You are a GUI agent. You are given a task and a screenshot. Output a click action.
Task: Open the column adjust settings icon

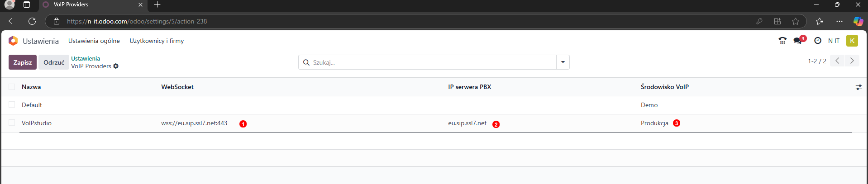pyautogui.click(x=858, y=87)
